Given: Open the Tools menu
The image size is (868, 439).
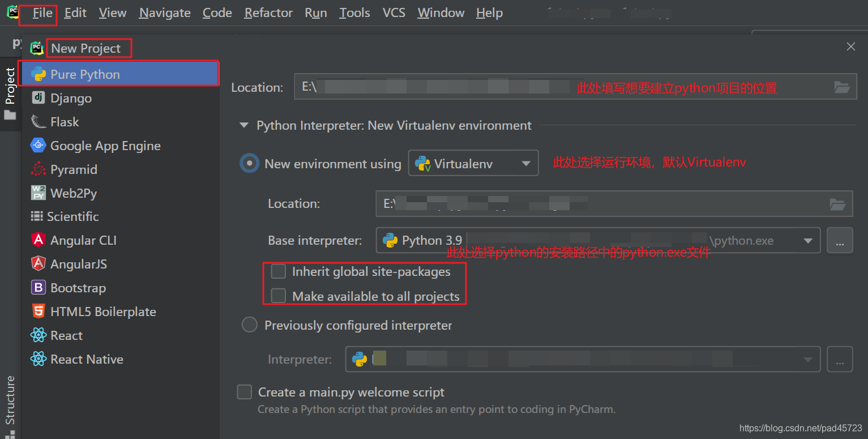Looking at the screenshot, I should pyautogui.click(x=354, y=12).
